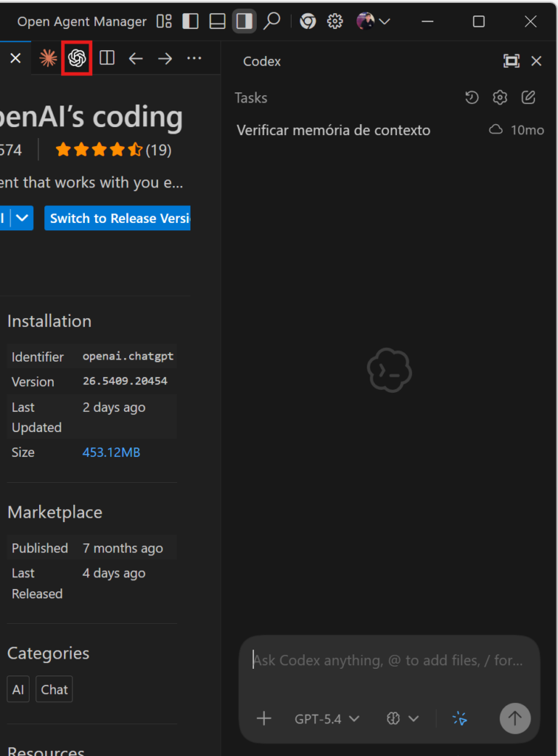Click the Categories section heading
This screenshot has height=756, width=558.
(x=48, y=653)
